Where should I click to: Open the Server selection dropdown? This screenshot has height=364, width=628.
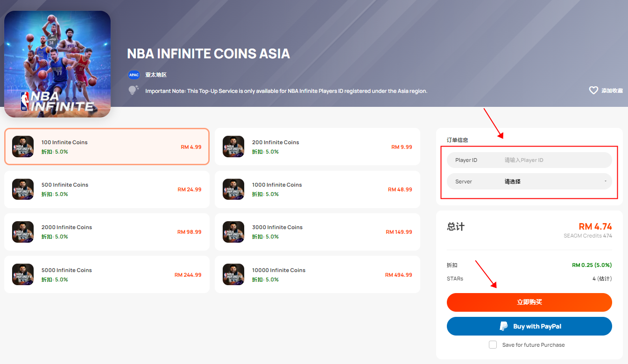529,182
